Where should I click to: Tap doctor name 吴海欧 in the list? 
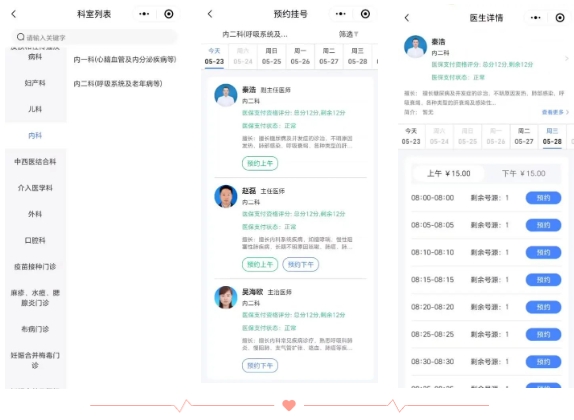(253, 292)
